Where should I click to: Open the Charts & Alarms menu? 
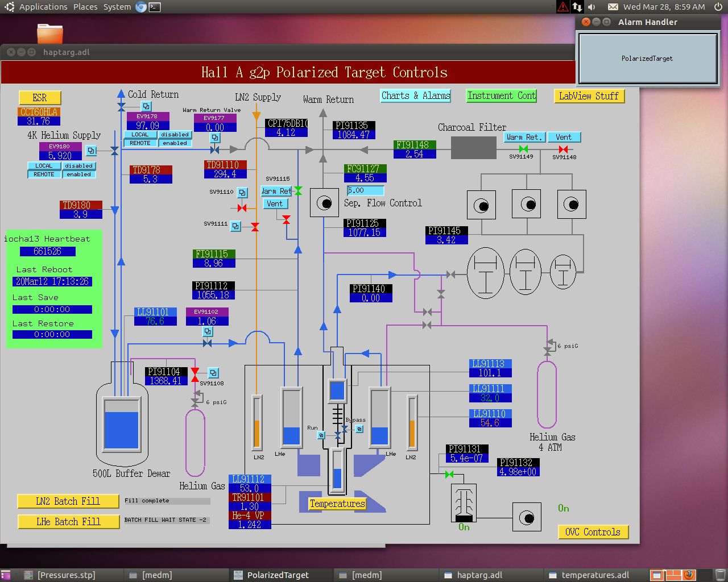416,95
